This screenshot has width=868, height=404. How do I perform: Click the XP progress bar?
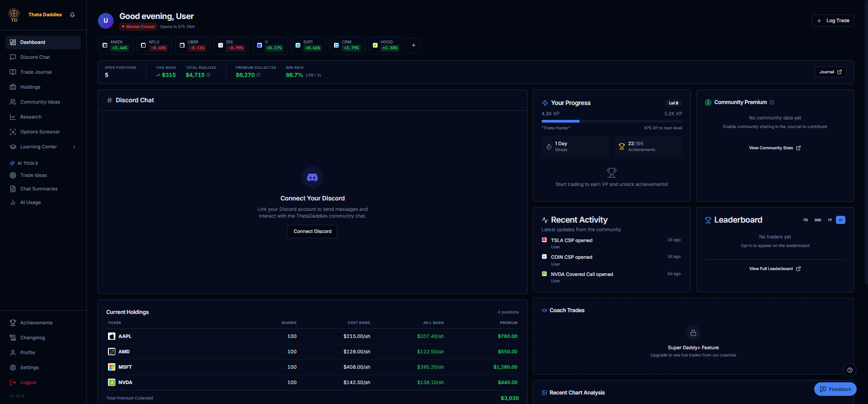coord(612,121)
